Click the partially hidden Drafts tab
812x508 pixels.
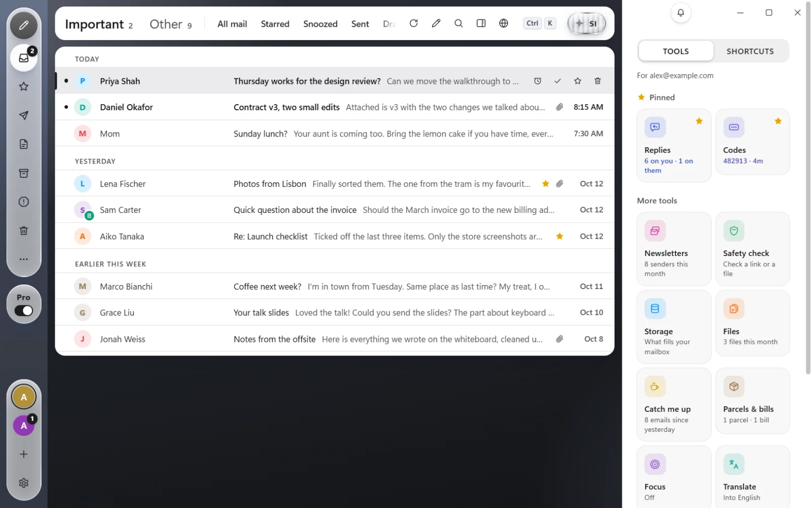click(389, 24)
